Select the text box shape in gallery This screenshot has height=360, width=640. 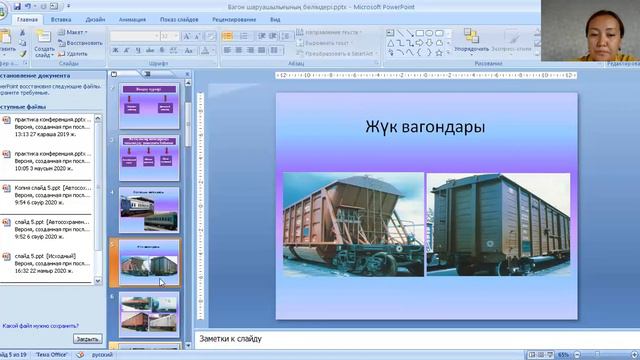[390, 33]
